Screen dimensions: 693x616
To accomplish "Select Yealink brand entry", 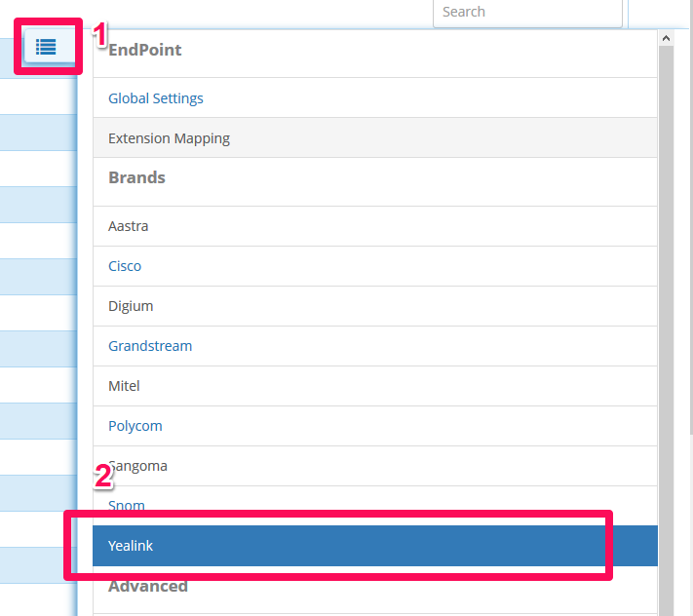I will [375, 546].
